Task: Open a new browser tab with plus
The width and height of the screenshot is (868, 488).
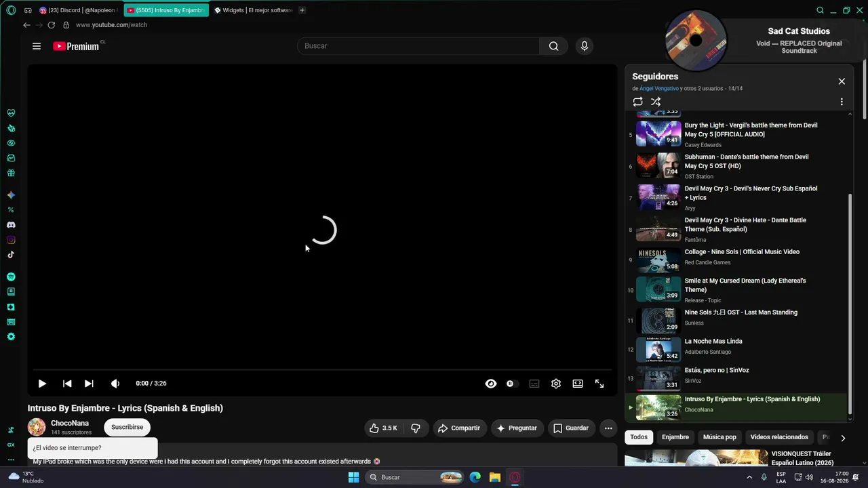Action: (x=302, y=10)
